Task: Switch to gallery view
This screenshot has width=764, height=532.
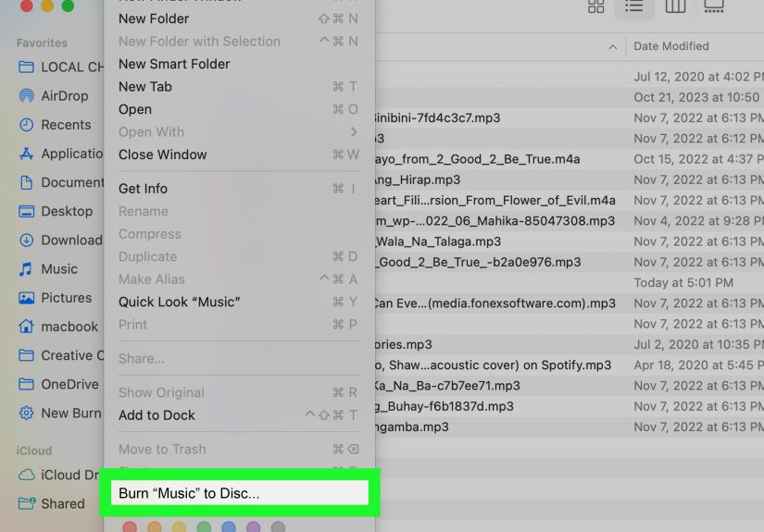Action: click(714, 6)
